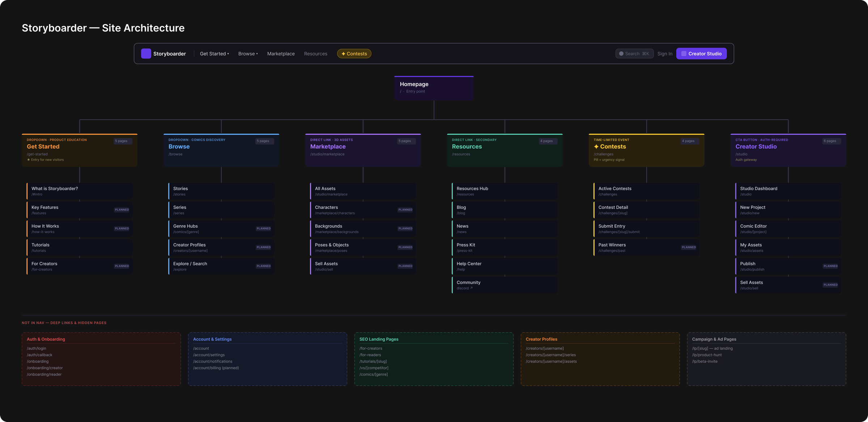Select Sell Assets node under Creator Studio
868x422 pixels.
788,285
